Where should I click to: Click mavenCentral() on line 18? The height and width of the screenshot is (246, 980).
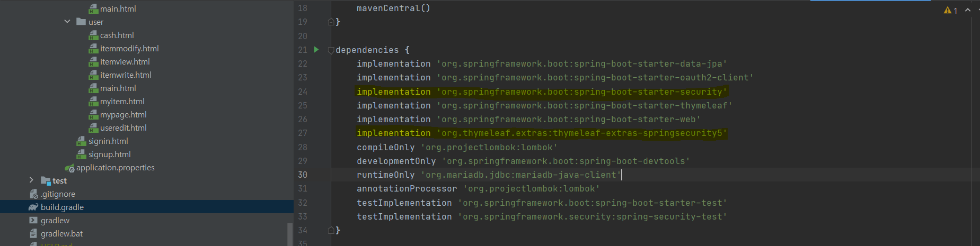point(393,8)
